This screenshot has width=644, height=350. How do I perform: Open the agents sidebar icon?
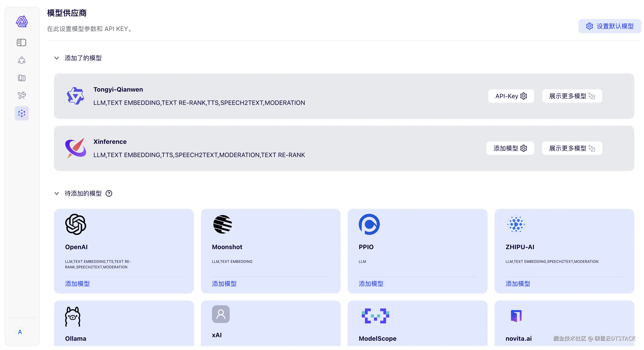click(x=21, y=60)
